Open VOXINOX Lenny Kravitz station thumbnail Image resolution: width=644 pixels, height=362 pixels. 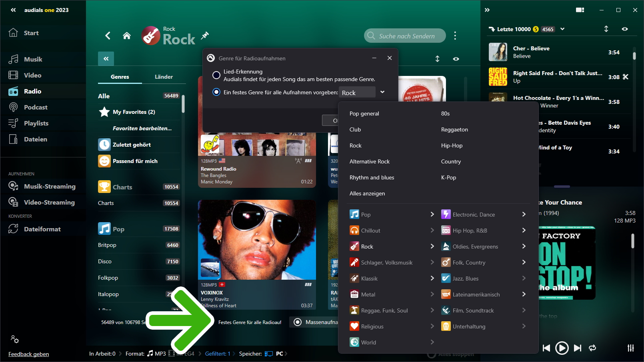[257, 240]
